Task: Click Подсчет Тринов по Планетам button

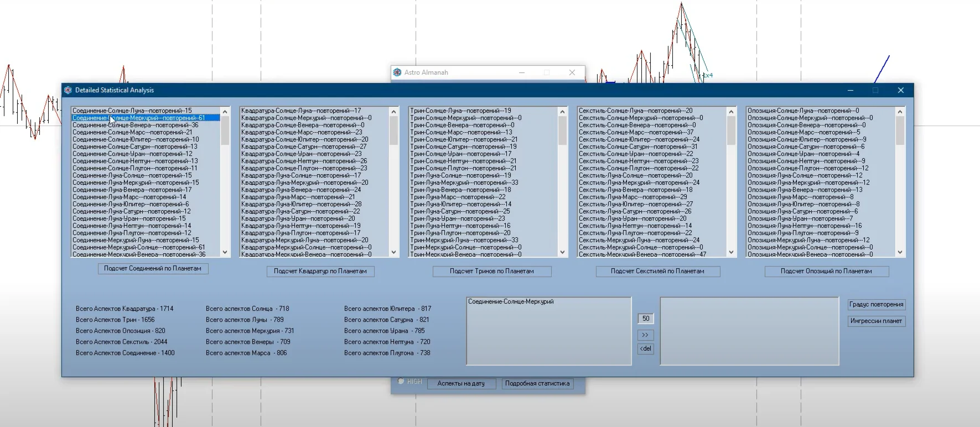Action: click(491, 271)
